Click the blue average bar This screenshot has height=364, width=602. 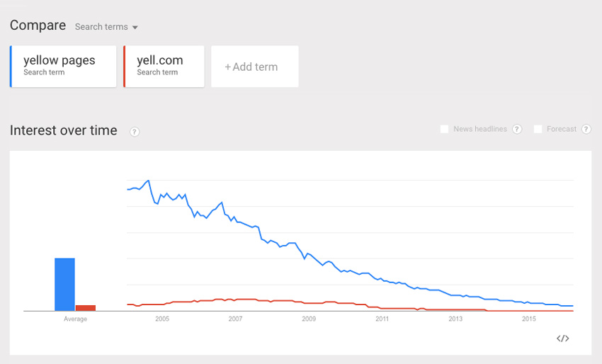pyautogui.click(x=64, y=285)
